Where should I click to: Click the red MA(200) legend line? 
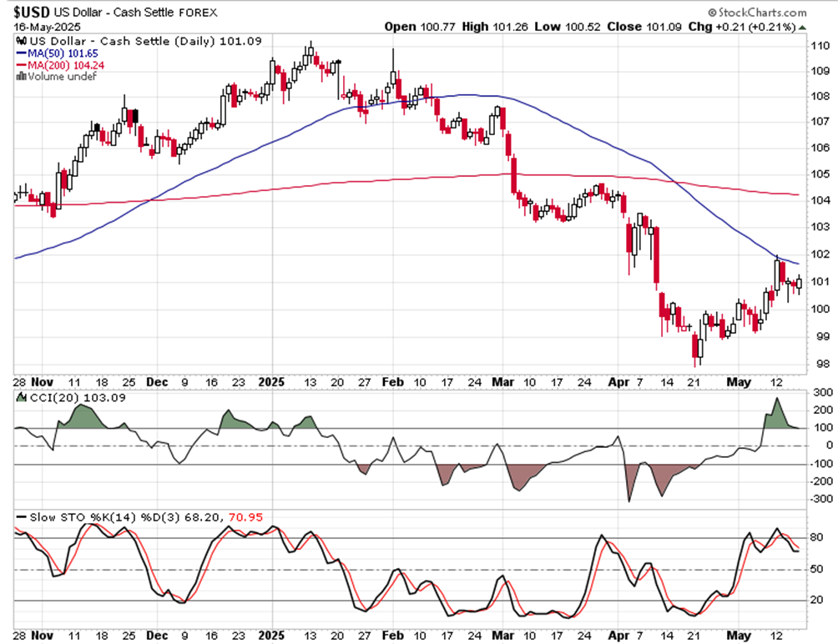pos(22,65)
